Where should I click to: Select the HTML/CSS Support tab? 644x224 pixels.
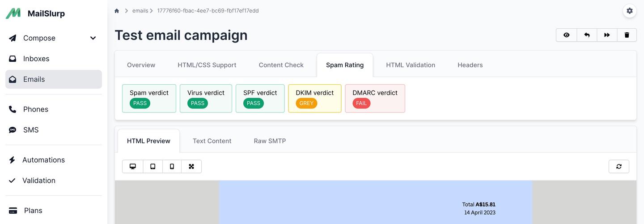[207, 65]
